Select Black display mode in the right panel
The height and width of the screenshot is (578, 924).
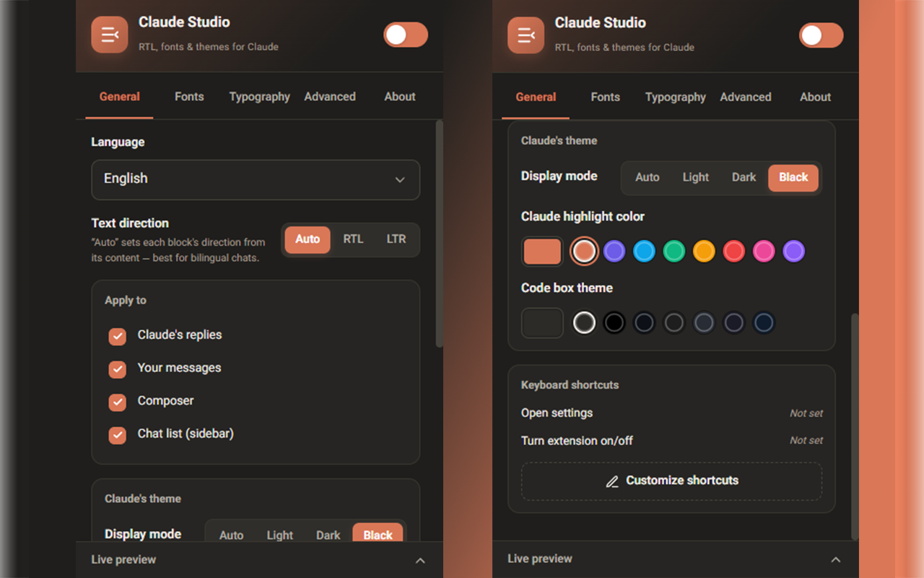pyautogui.click(x=793, y=178)
